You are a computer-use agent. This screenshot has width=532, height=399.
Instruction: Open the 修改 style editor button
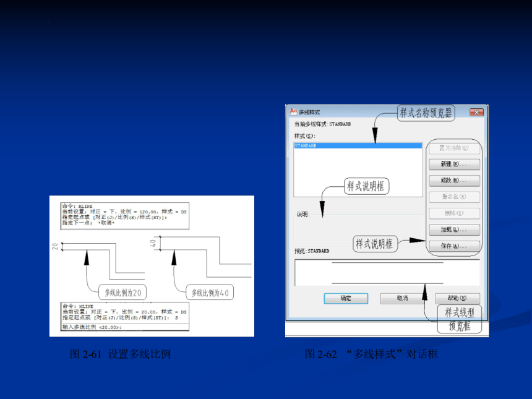click(454, 181)
